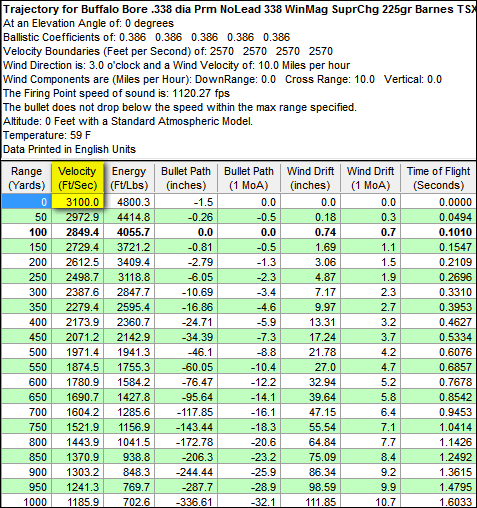
Task: Click energy value 702.6 in last row
Action: [129, 502]
